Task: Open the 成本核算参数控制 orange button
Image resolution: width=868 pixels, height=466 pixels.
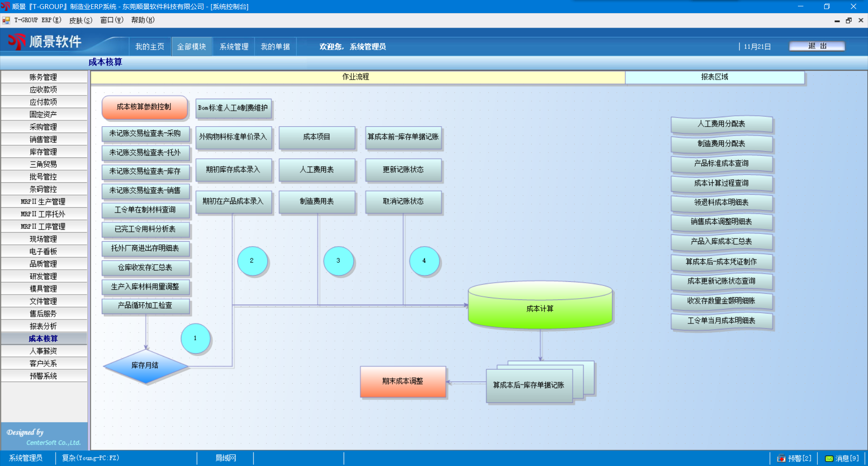Action: [144, 107]
